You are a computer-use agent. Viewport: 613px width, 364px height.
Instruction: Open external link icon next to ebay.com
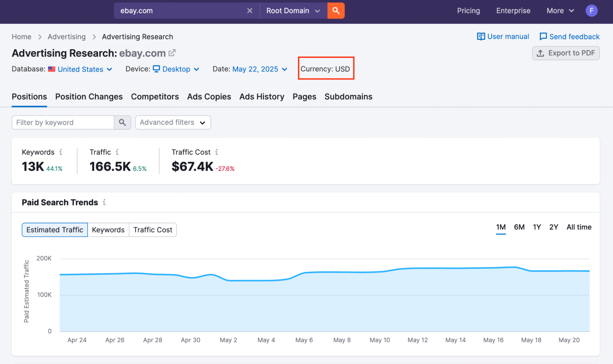pos(172,53)
